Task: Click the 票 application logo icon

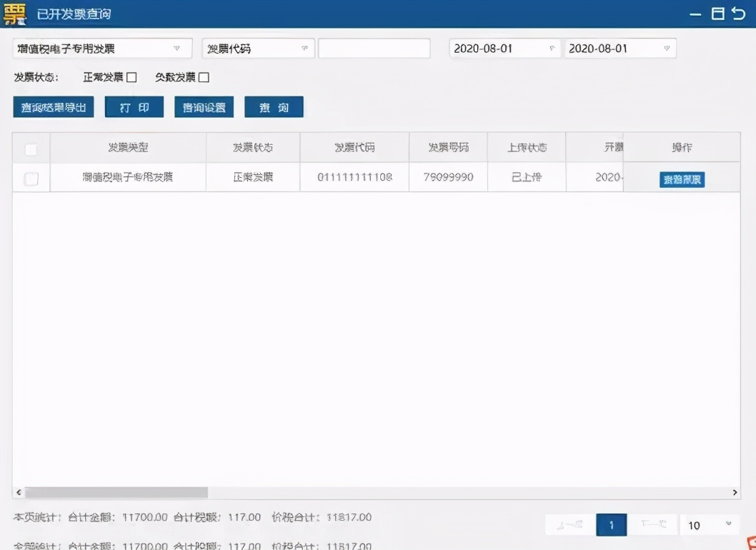Action: [14, 14]
